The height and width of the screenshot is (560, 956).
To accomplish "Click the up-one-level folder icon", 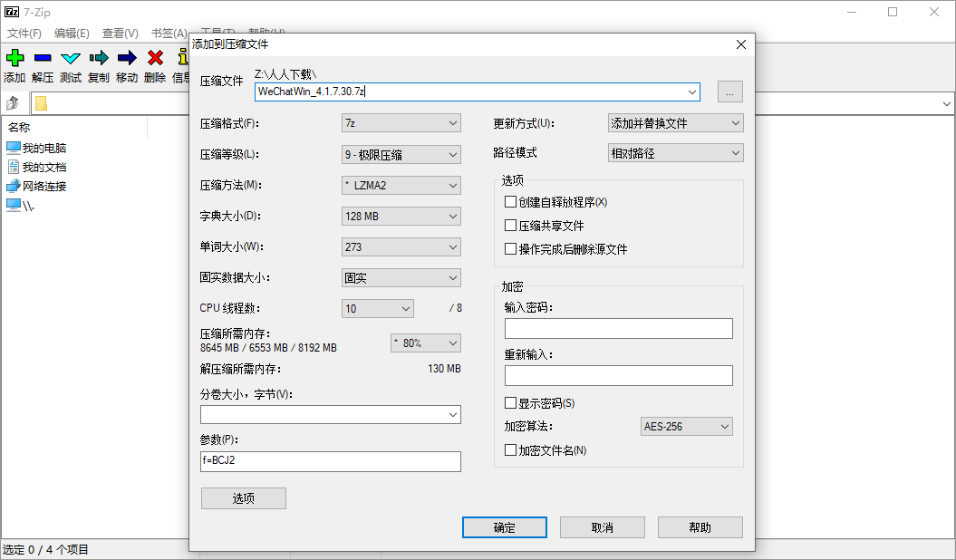I will coord(12,102).
